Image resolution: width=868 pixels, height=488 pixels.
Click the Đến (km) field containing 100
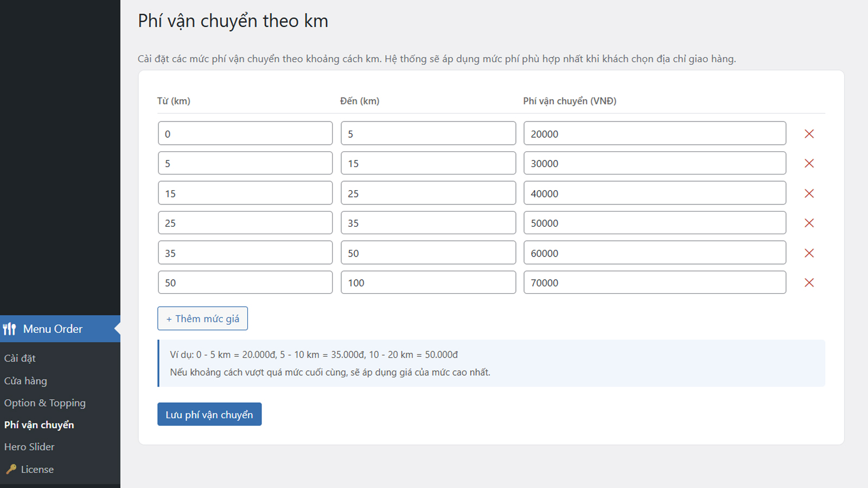[x=428, y=282]
